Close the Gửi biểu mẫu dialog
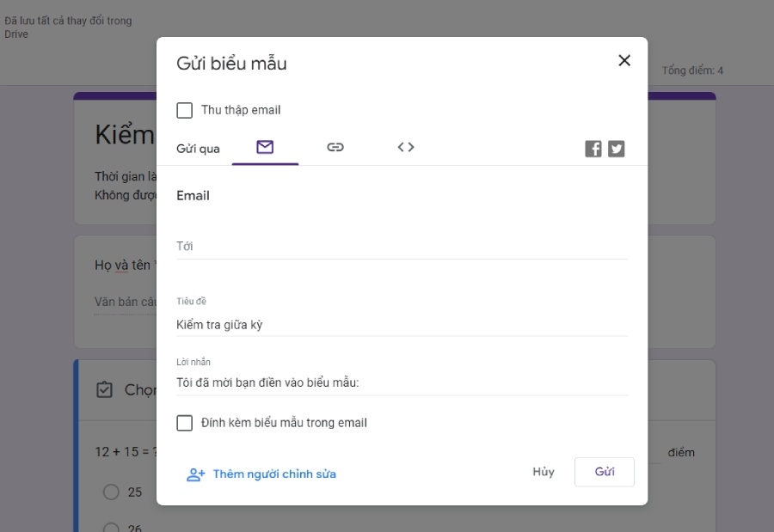The image size is (774, 532). pyautogui.click(x=624, y=60)
